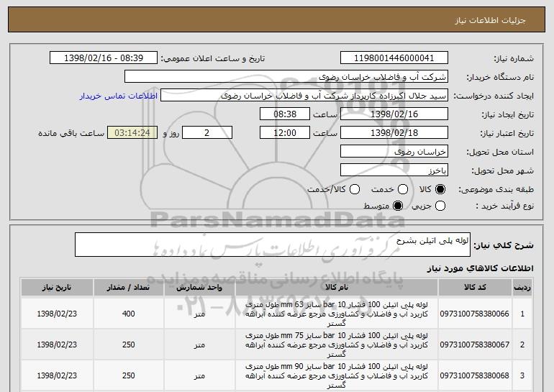Click product code 0973100758380066

click(475, 314)
